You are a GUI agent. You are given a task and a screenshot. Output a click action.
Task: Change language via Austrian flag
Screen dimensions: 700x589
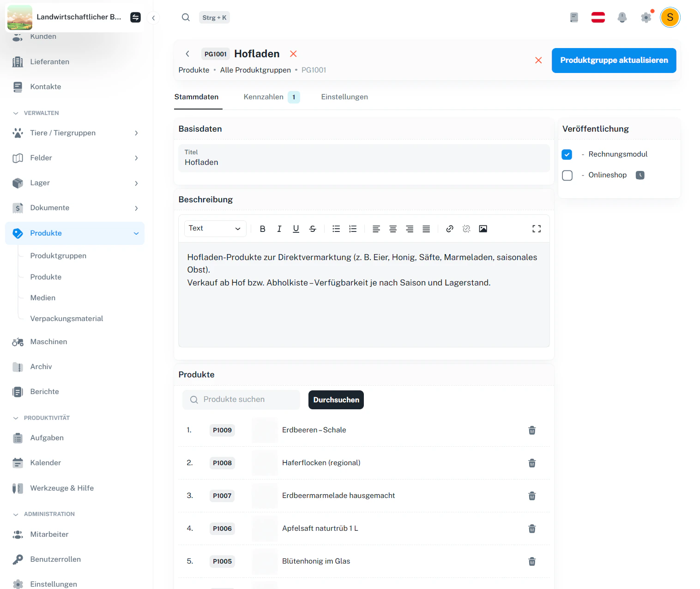(x=598, y=18)
